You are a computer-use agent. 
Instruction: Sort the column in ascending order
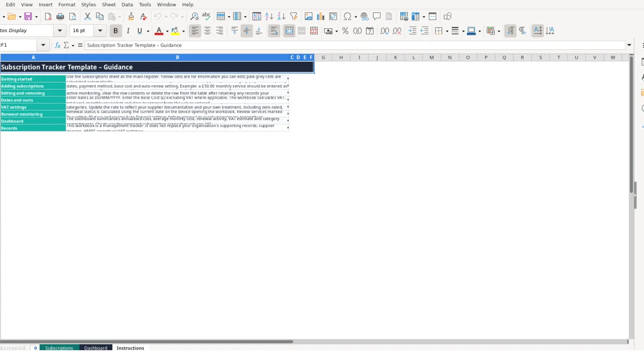pos(269,17)
